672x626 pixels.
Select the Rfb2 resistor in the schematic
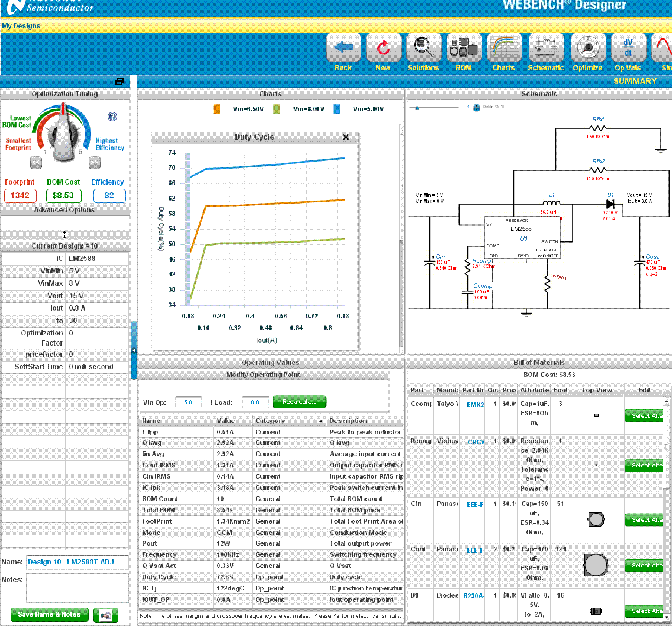click(x=598, y=170)
